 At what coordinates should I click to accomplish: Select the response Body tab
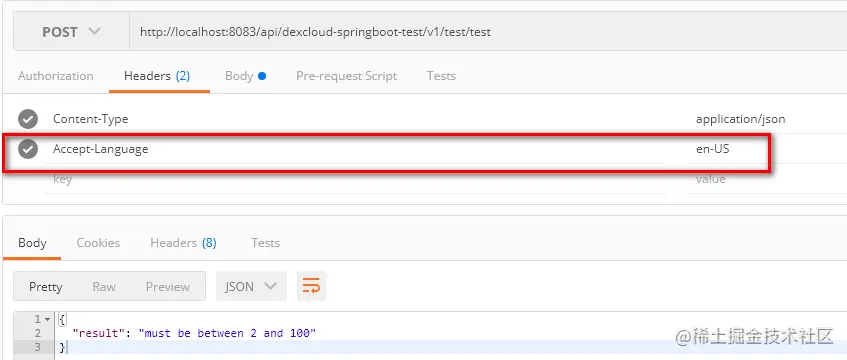pos(32,243)
